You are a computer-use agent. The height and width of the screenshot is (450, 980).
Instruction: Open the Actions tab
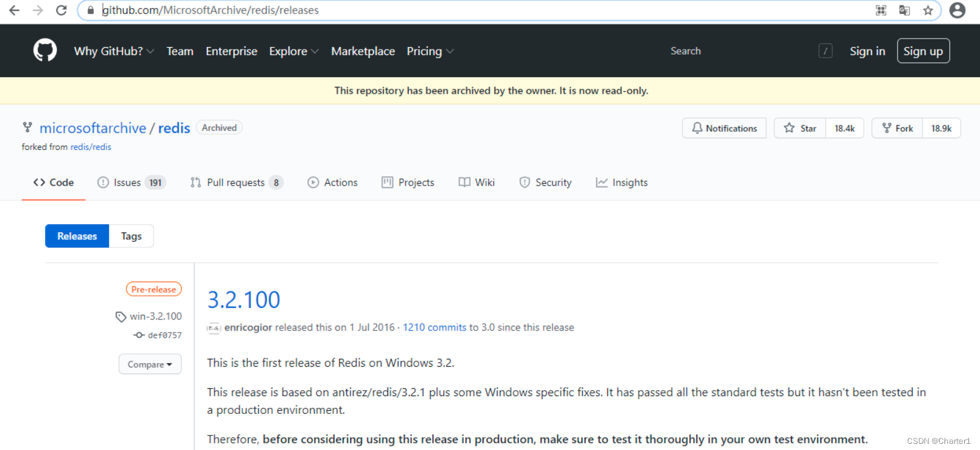(x=332, y=182)
